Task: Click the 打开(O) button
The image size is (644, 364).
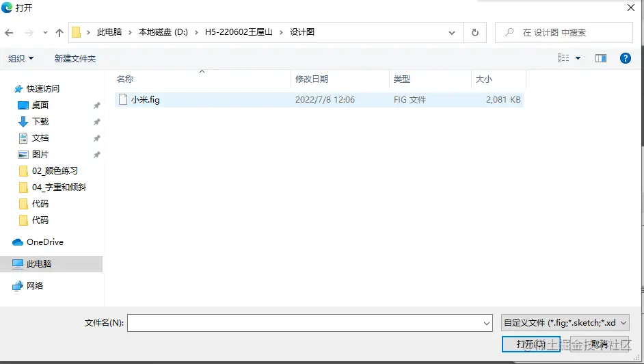Action: (x=531, y=344)
